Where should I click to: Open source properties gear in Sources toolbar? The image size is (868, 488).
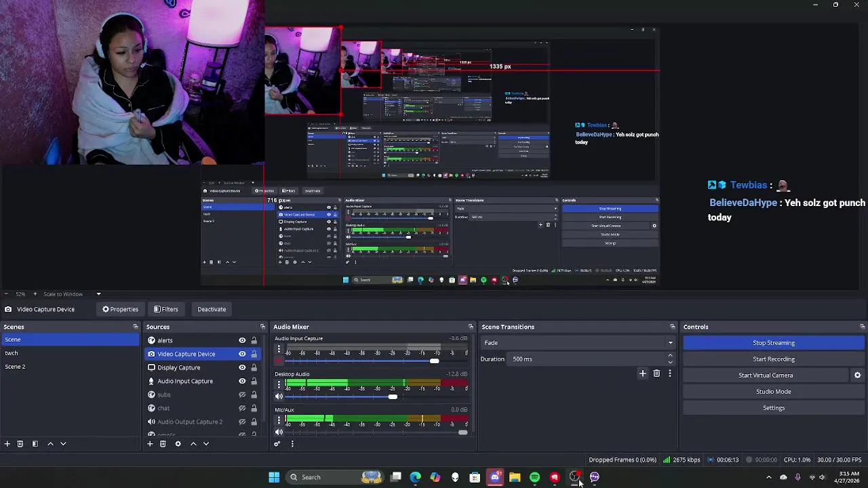(178, 444)
